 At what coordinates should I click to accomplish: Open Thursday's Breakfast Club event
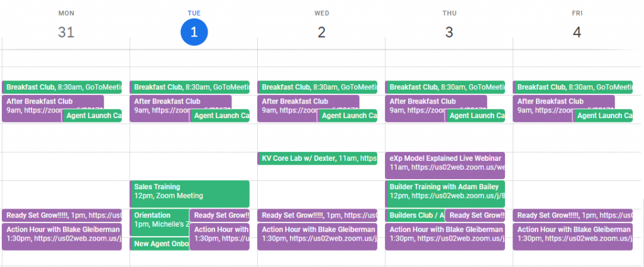point(445,87)
